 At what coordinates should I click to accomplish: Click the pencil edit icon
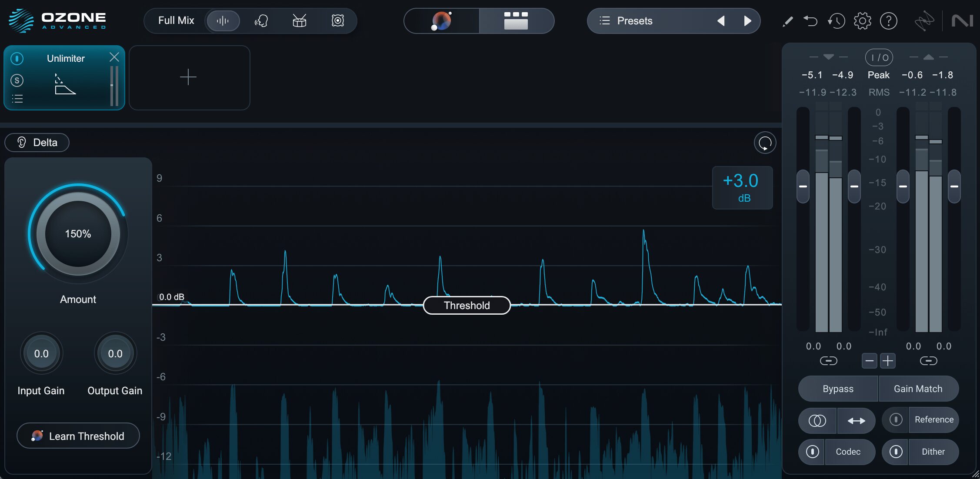point(787,21)
